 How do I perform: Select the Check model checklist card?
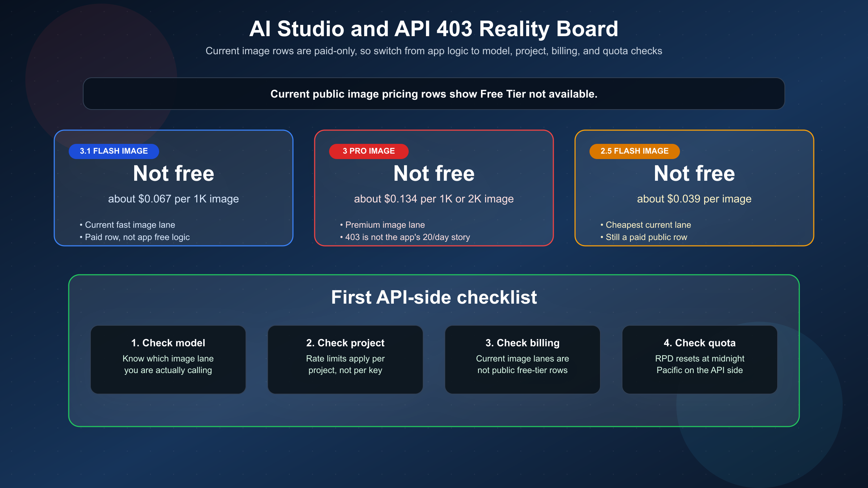(168, 359)
